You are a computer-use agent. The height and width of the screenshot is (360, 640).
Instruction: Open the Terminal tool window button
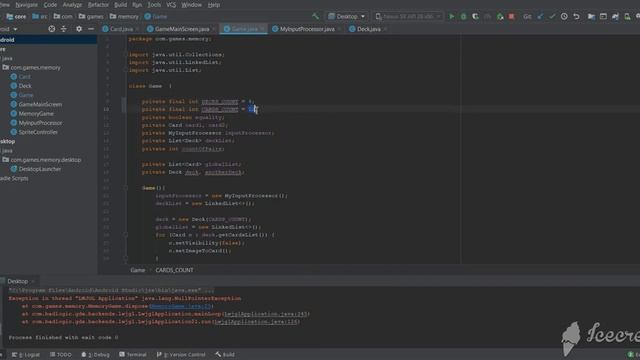[133, 355]
